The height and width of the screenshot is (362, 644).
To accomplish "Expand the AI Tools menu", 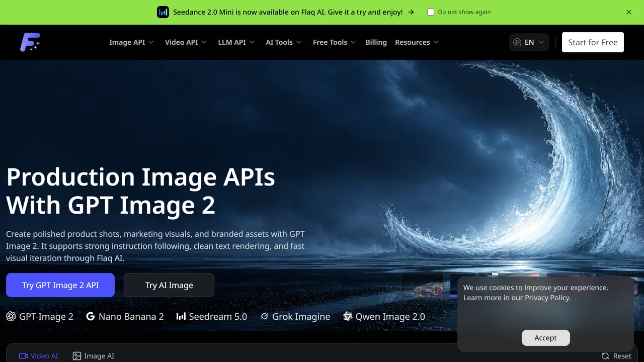I will coord(284,42).
